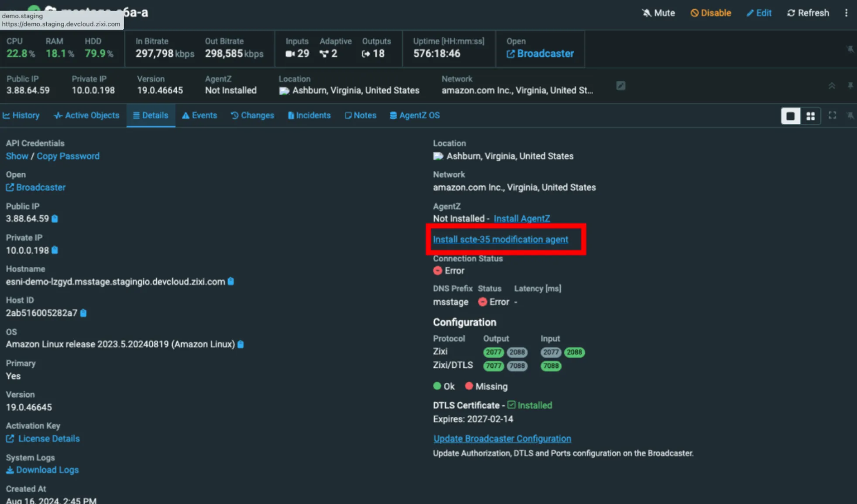
Task: Disable the broadcaster
Action: click(x=711, y=13)
